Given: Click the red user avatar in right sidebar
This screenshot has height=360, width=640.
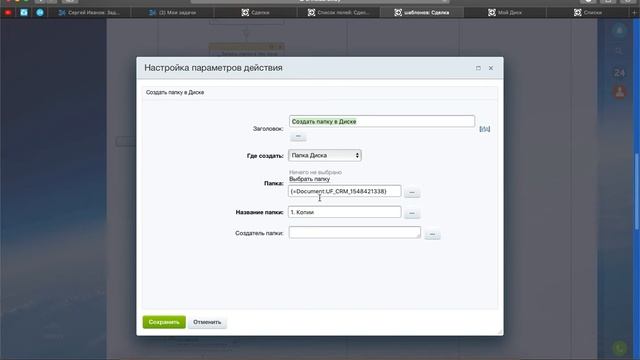Looking at the screenshot, I should [620, 91].
